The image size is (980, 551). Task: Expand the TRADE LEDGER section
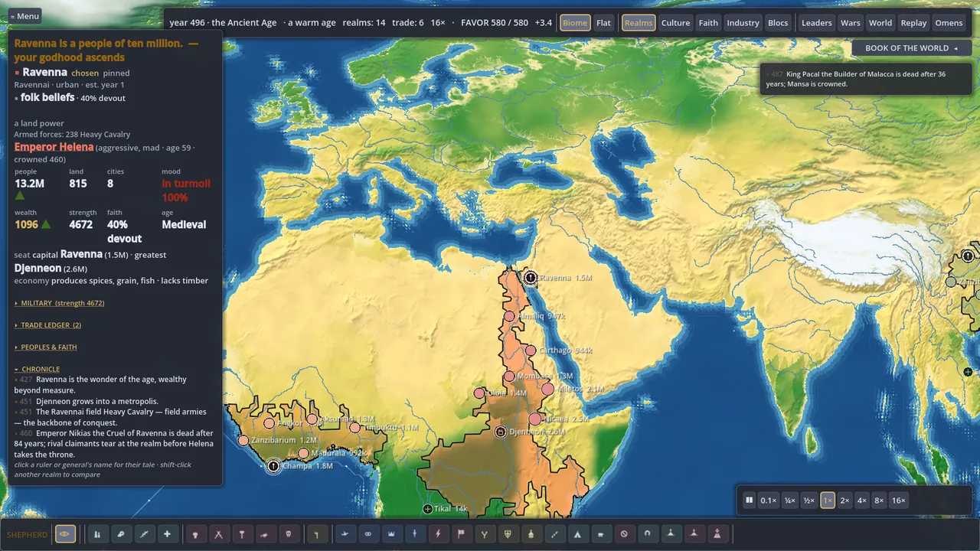[x=48, y=325]
